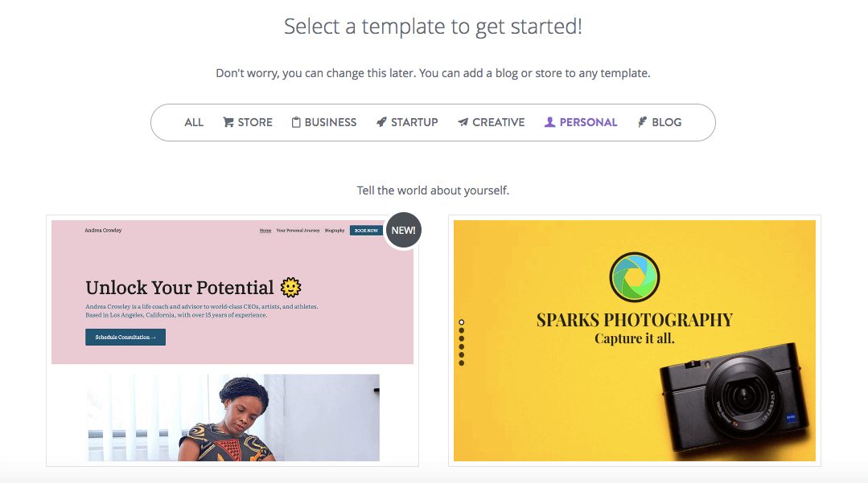Click the BOOK NOW button in the preview
This screenshot has height=483, width=868.
click(x=366, y=230)
